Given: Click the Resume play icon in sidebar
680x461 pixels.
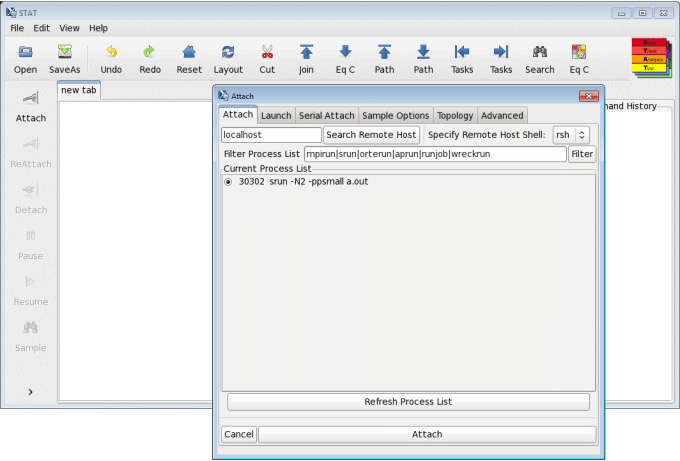Looking at the screenshot, I should (30, 282).
